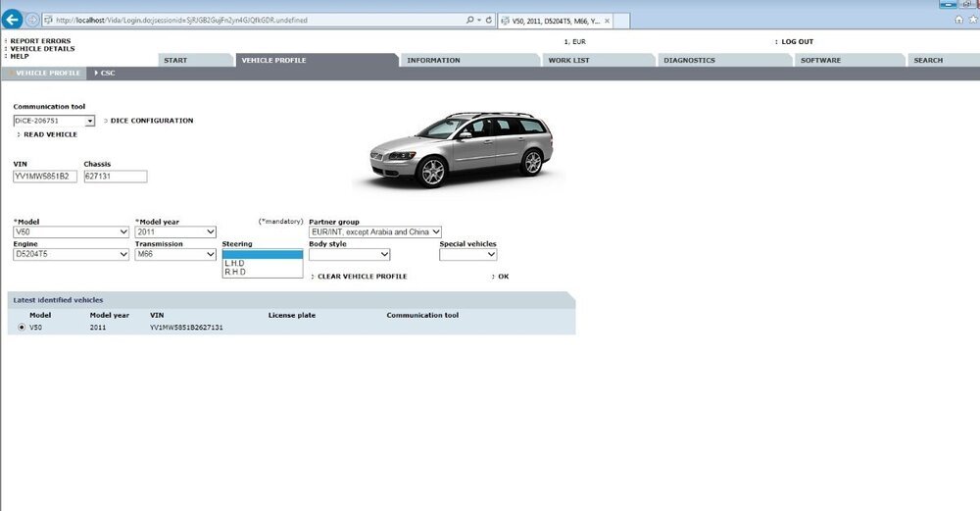Click the V50 model cell in the vehicles table
This screenshot has width=980, height=511.
[x=35, y=328]
